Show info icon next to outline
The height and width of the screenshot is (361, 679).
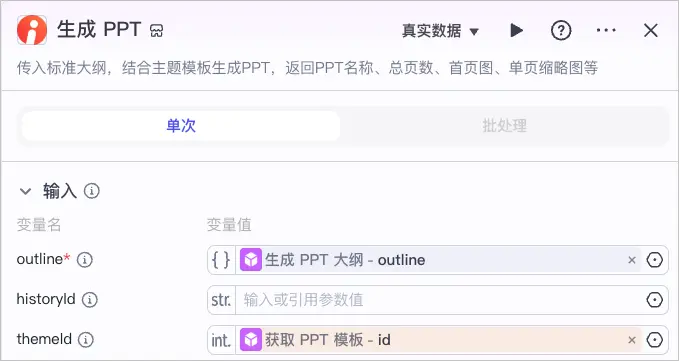(84, 260)
